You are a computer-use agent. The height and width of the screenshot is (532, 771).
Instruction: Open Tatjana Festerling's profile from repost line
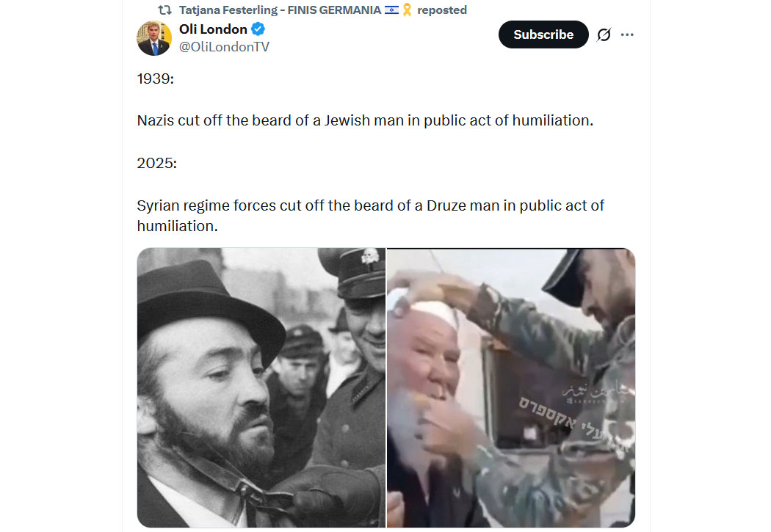[x=280, y=10]
